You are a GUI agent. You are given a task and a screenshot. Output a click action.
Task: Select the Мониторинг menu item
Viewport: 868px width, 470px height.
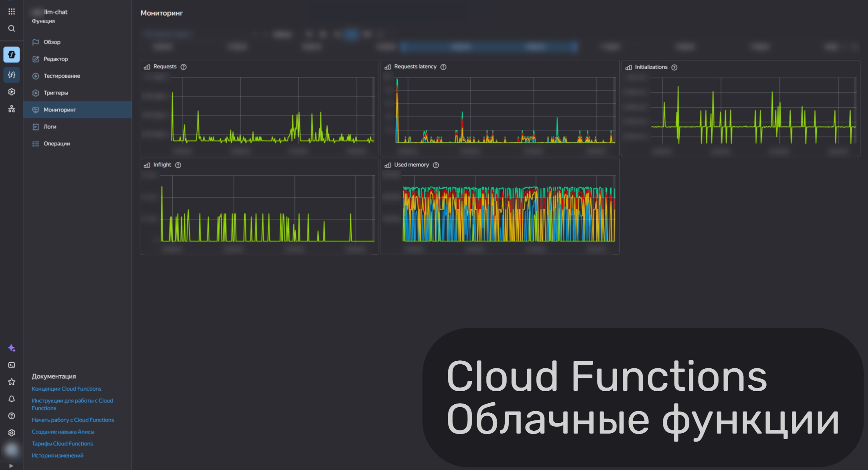tap(77, 110)
